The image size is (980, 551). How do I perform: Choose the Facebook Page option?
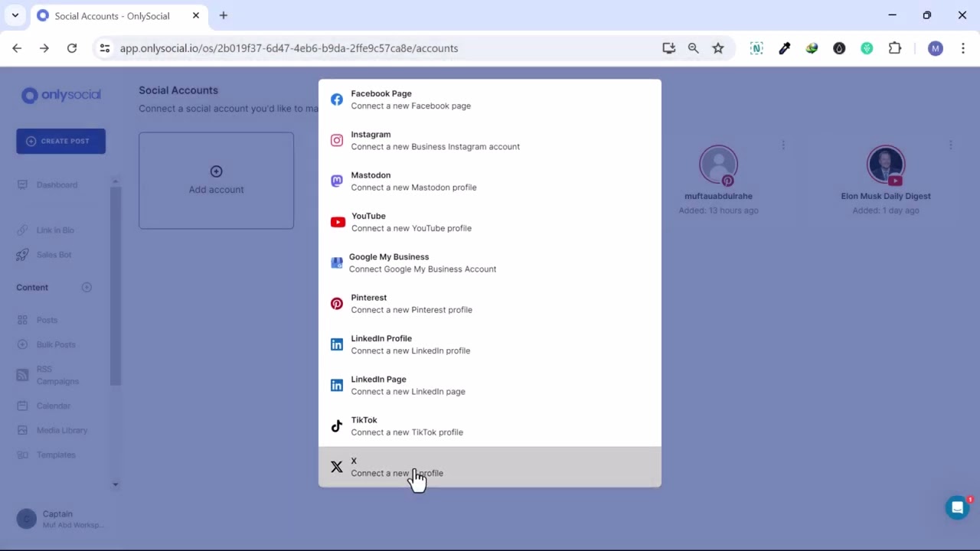tap(490, 99)
